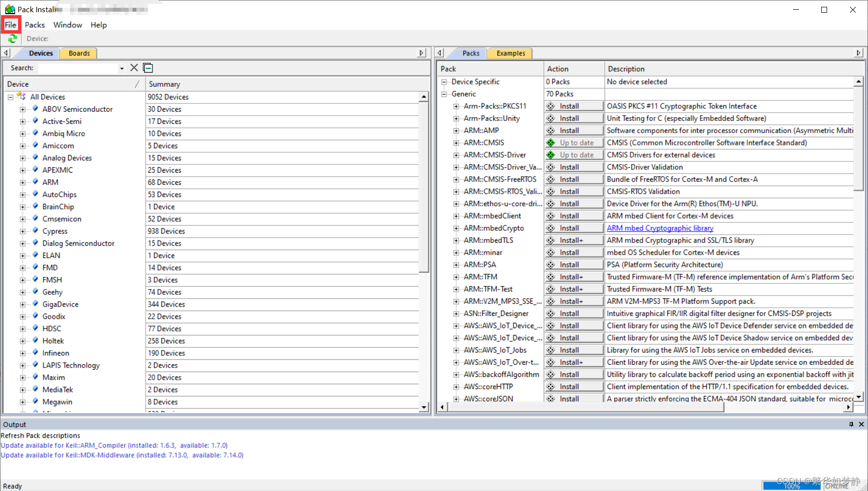Collapse the All Devices tree node
The width and height of the screenshot is (868, 491).
10,97
